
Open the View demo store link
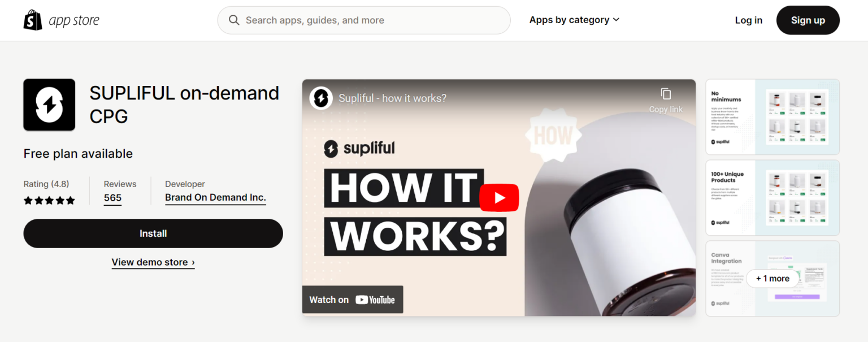coord(153,262)
